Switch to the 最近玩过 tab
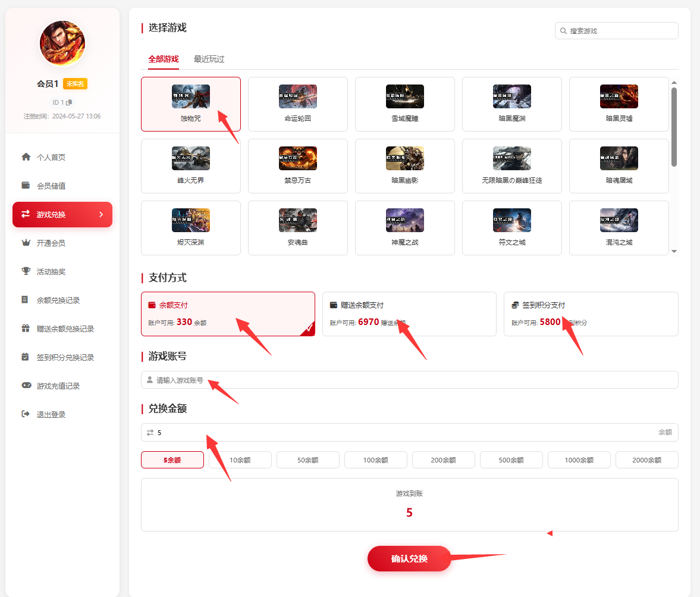This screenshot has height=597, width=700. (209, 60)
